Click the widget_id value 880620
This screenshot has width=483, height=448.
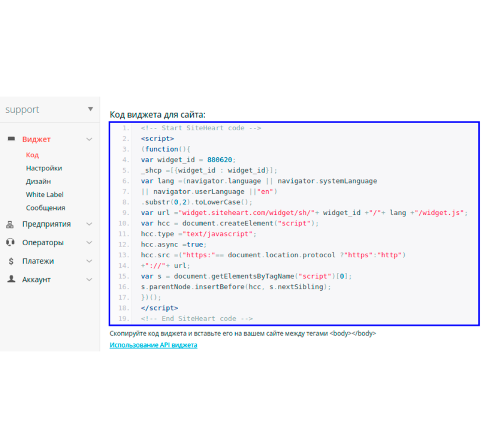click(219, 159)
